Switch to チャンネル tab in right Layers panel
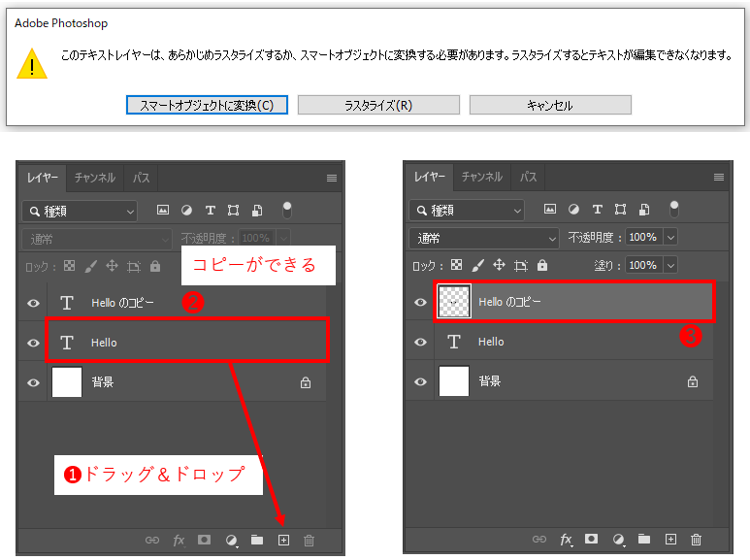 click(481, 177)
